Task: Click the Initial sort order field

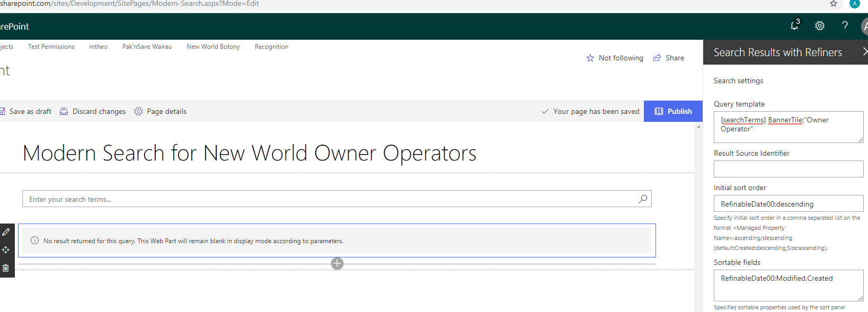Action: [x=789, y=203]
